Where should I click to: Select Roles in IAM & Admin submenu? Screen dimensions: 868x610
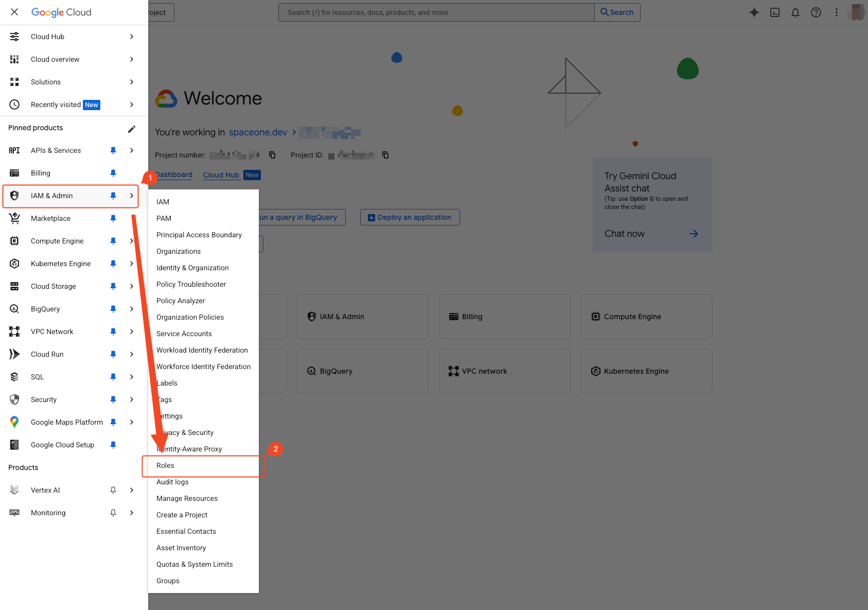coord(203,465)
